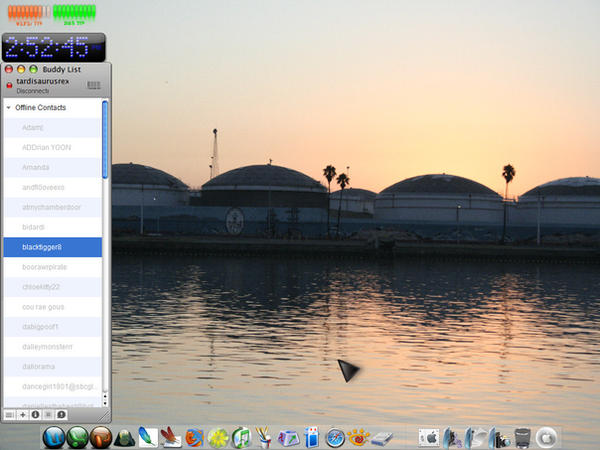Click the exclamation alert button in Buddy List
Viewport: 600px width, 450px height.
(61, 414)
